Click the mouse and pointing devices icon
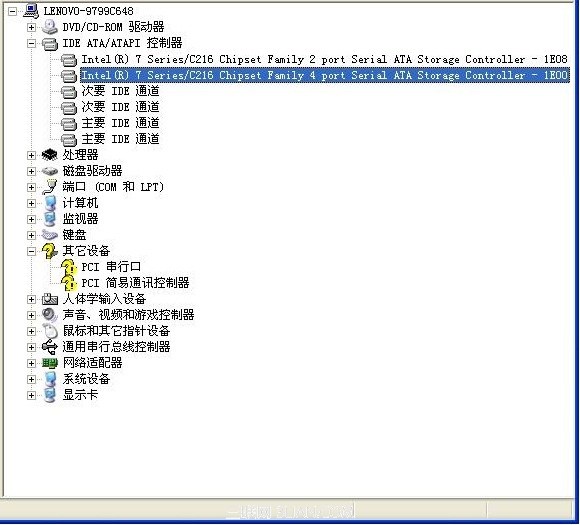 pyautogui.click(x=50, y=331)
